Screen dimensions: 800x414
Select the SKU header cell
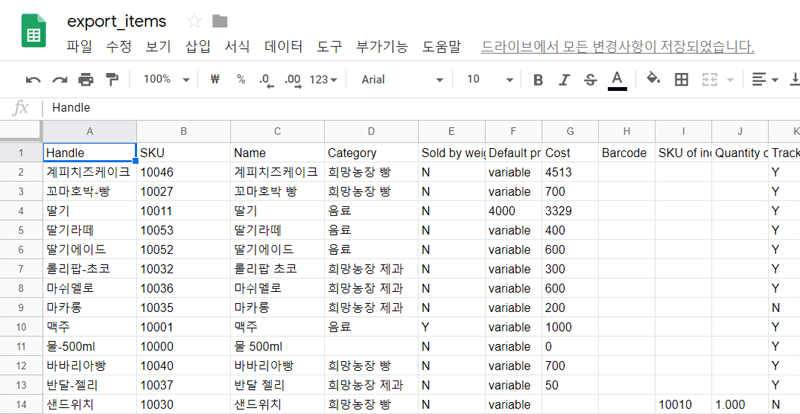point(184,153)
